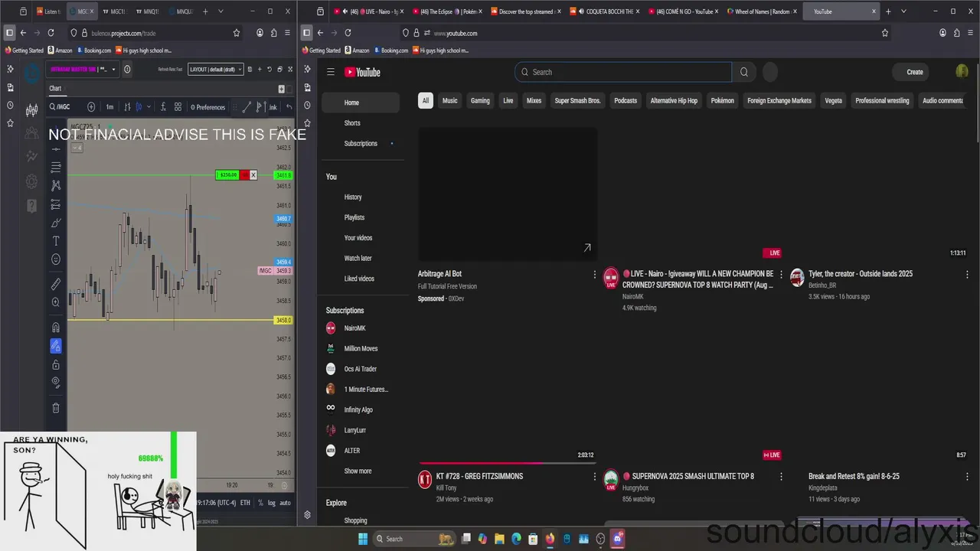Click YouTube search magnifier button
The height and width of the screenshot is (551, 980).
tap(744, 72)
